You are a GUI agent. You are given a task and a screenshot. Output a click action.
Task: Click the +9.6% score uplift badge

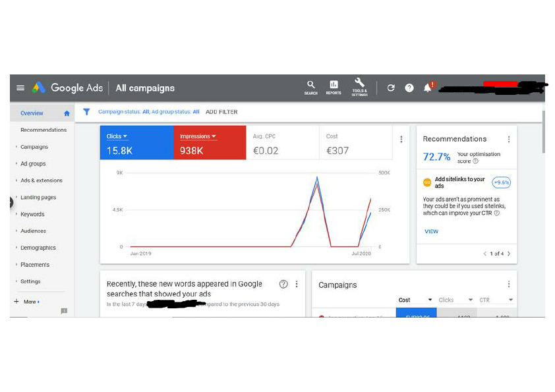click(502, 182)
